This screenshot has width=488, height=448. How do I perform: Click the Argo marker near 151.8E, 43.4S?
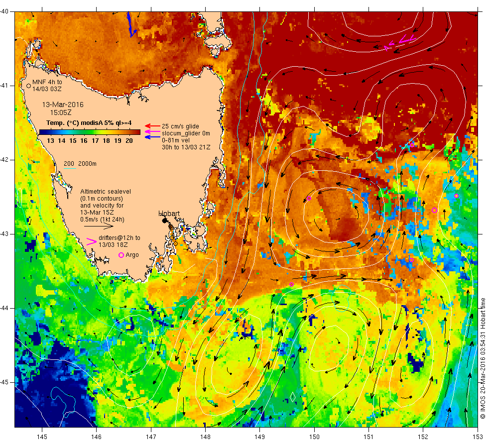(x=411, y=260)
